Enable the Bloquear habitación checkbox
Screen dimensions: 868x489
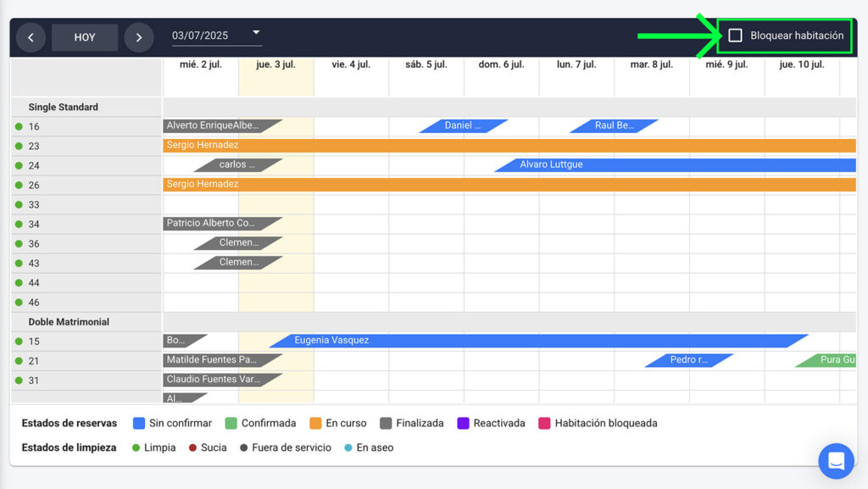(x=736, y=36)
